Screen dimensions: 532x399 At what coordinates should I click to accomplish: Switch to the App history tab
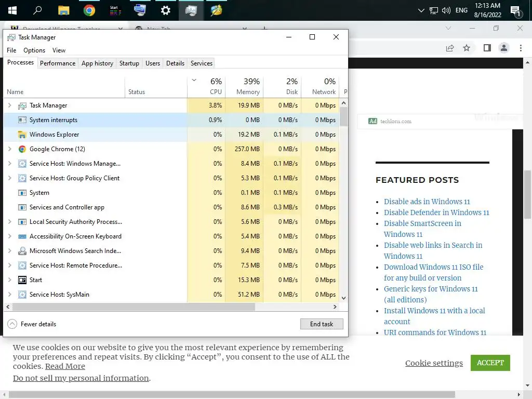click(x=97, y=63)
